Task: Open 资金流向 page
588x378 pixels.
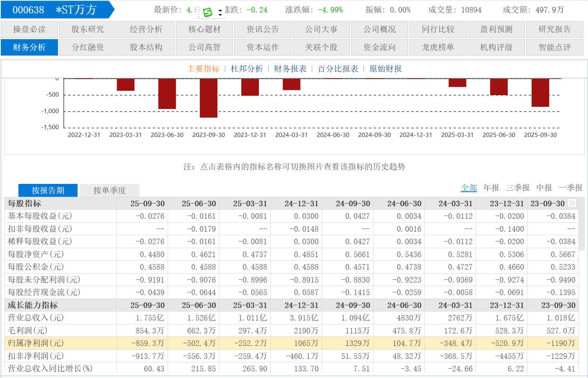Action: [x=380, y=47]
